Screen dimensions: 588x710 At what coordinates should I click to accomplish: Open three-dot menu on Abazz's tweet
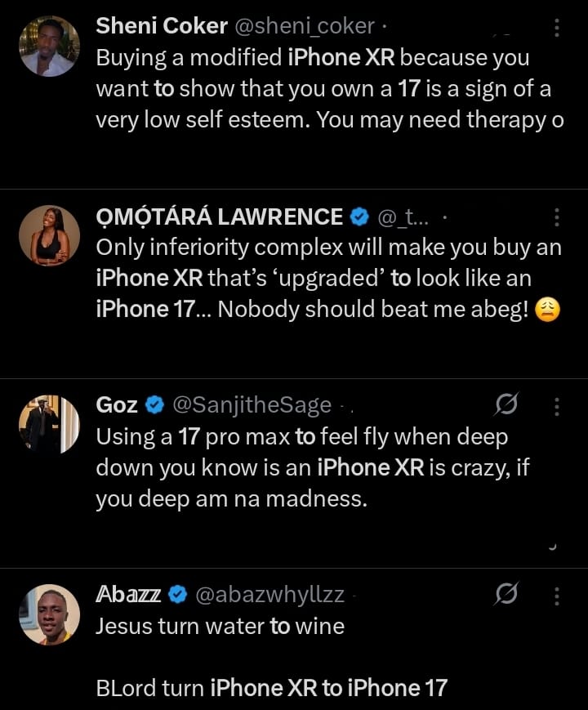[557, 596]
